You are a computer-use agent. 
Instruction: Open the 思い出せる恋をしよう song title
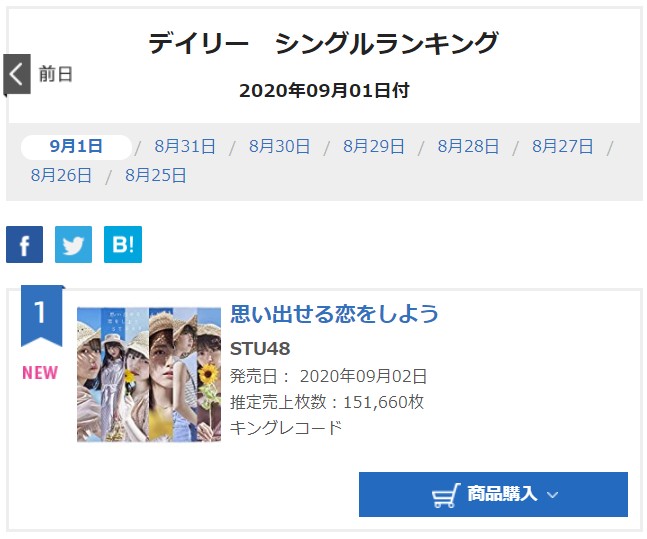point(334,314)
